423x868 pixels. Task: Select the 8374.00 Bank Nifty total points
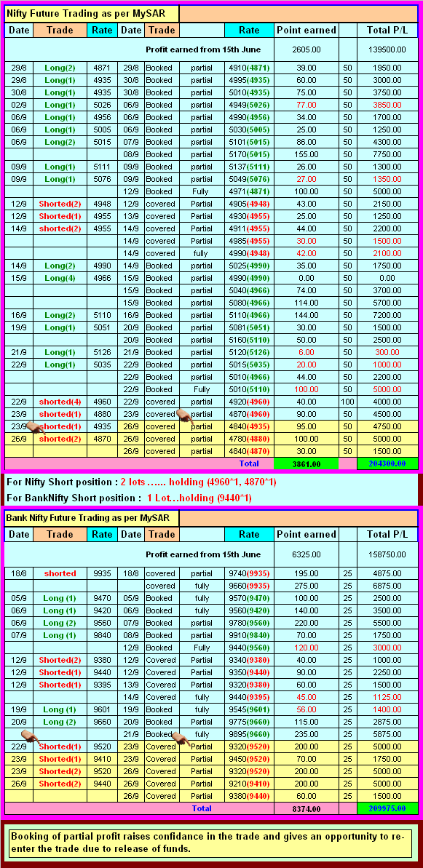[x=307, y=809]
